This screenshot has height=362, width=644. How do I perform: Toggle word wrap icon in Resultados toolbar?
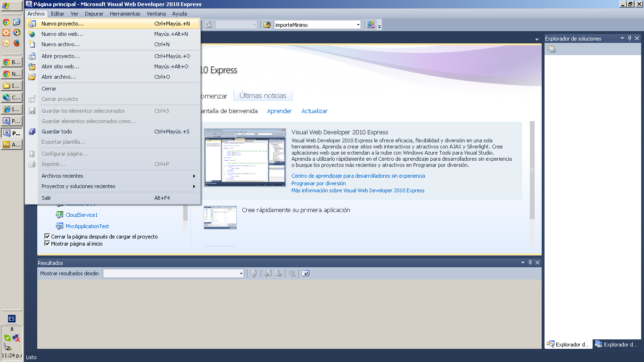pyautogui.click(x=305, y=273)
